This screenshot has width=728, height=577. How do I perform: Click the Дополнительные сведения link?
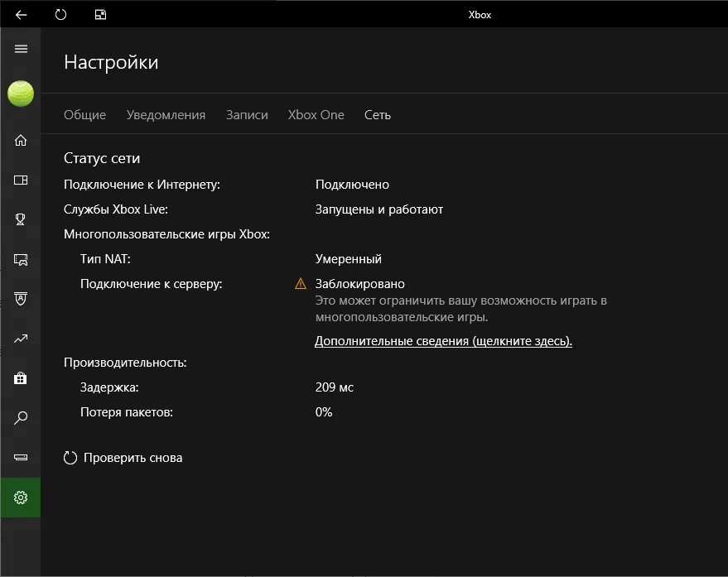pyautogui.click(x=443, y=341)
